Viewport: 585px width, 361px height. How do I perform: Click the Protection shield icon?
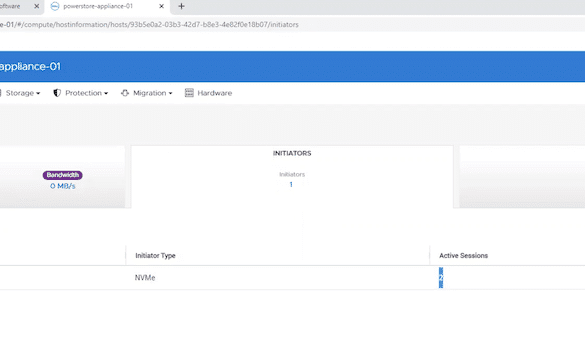click(x=57, y=93)
